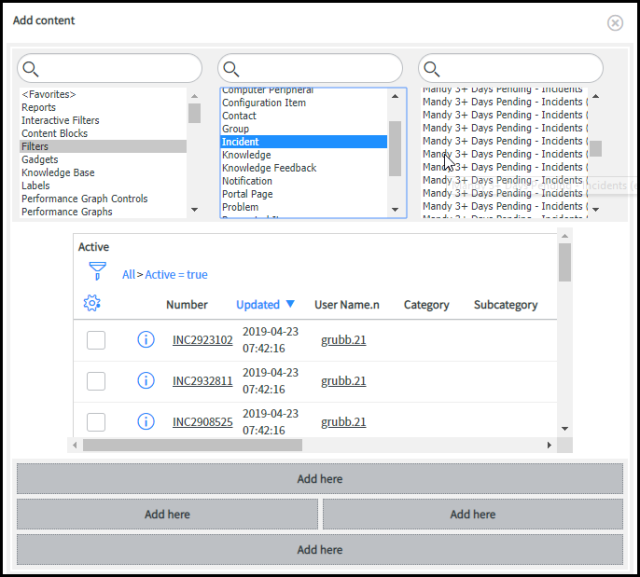The width and height of the screenshot is (640, 577).
Task: Click the All breadcrumb link
Action: pyautogui.click(x=129, y=275)
